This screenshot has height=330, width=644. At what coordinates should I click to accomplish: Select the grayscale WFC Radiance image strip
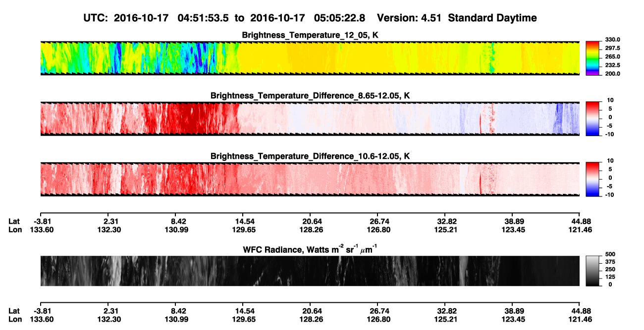pos(310,271)
